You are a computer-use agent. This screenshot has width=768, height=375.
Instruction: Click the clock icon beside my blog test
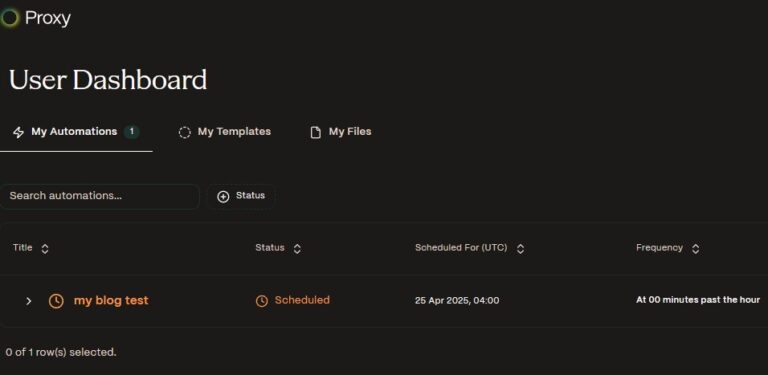tap(56, 301)
